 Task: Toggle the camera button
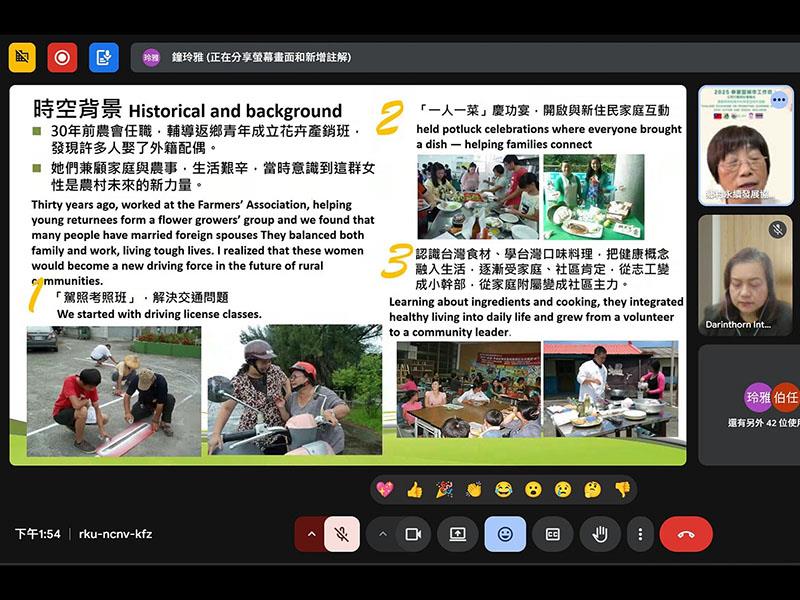pos(413,534)
